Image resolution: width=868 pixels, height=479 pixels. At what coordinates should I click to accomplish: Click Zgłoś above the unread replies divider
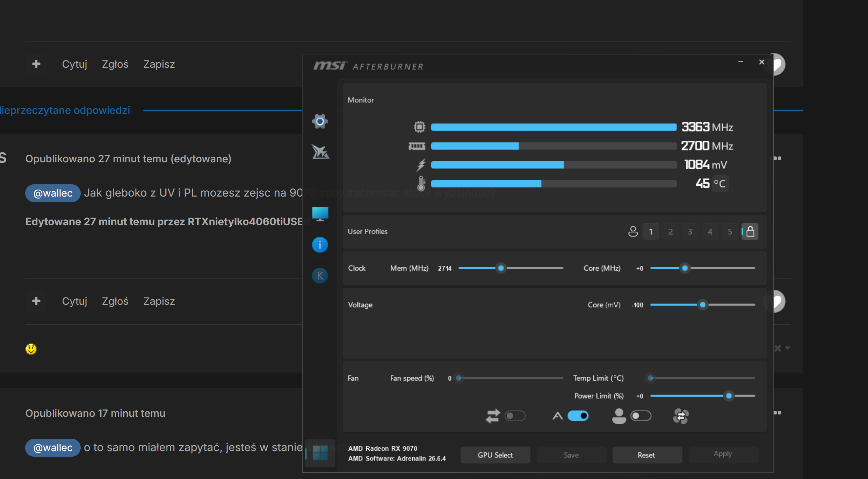[115, 64]
